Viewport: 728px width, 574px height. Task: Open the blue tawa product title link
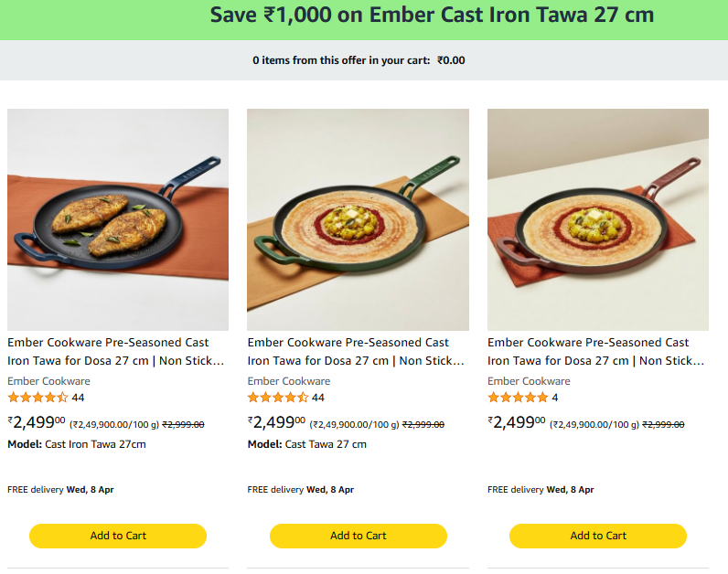click(x=116, y=351)
